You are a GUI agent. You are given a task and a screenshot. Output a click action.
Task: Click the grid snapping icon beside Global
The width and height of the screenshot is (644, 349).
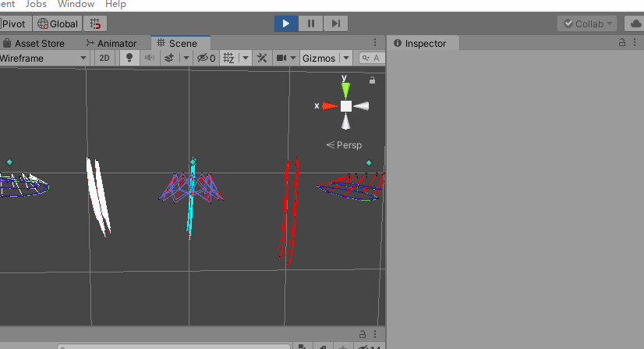pos(95,23)
